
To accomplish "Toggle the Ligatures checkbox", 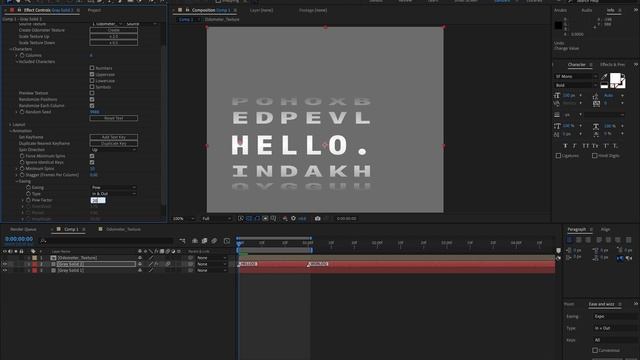I will (558, 156).
